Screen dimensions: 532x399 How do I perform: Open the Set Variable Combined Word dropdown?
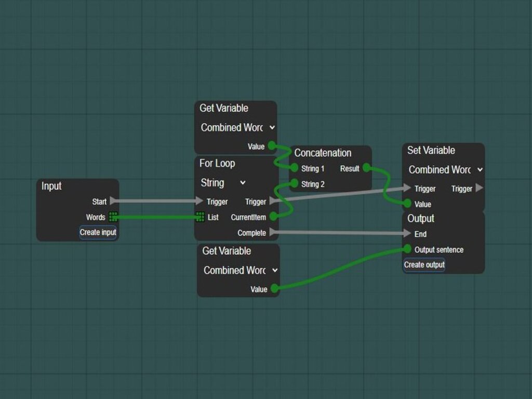[445, 169]
